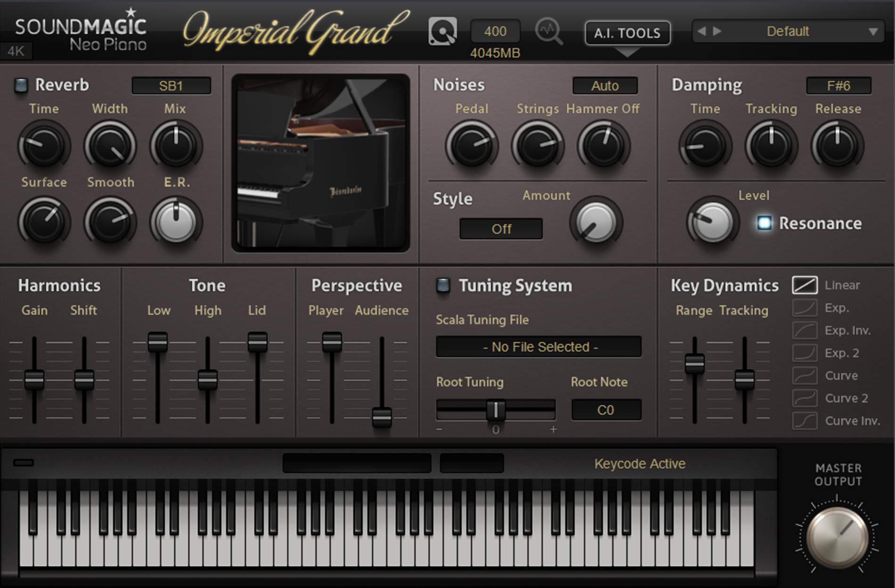Go to previous preset with left arrow

coord(702,32)
